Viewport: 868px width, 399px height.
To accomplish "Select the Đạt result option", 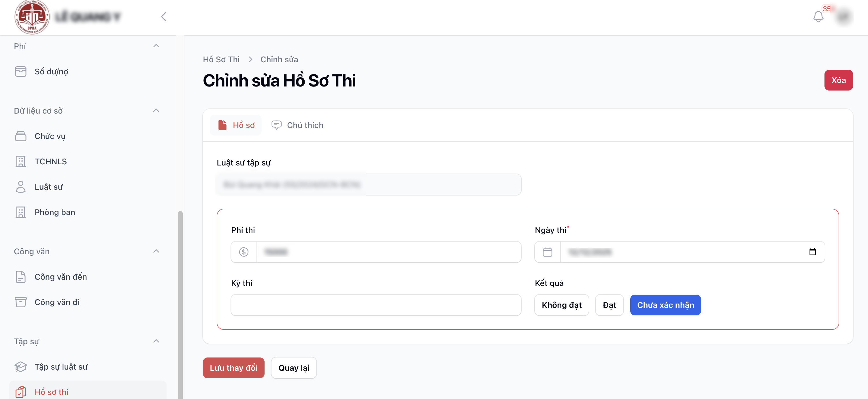I will point(609,305).
